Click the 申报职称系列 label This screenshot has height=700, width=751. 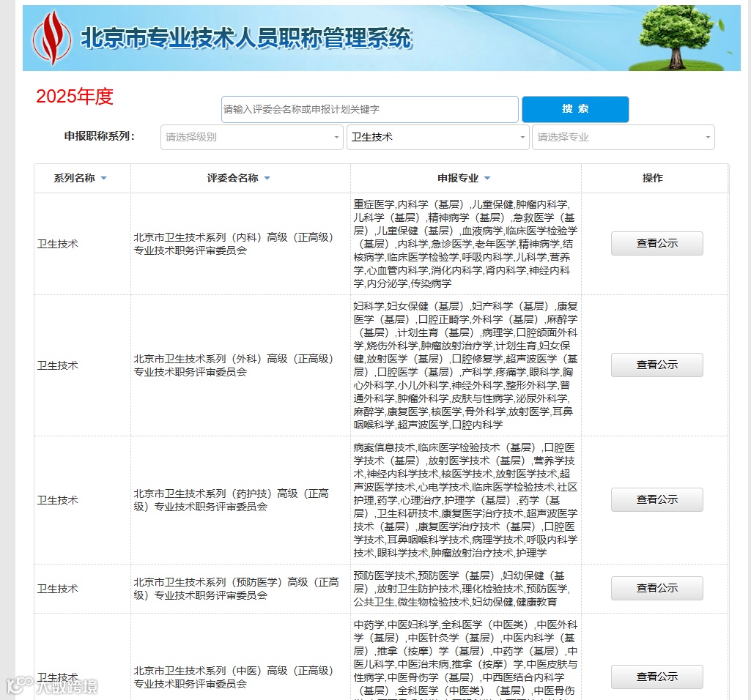[100, 136]
